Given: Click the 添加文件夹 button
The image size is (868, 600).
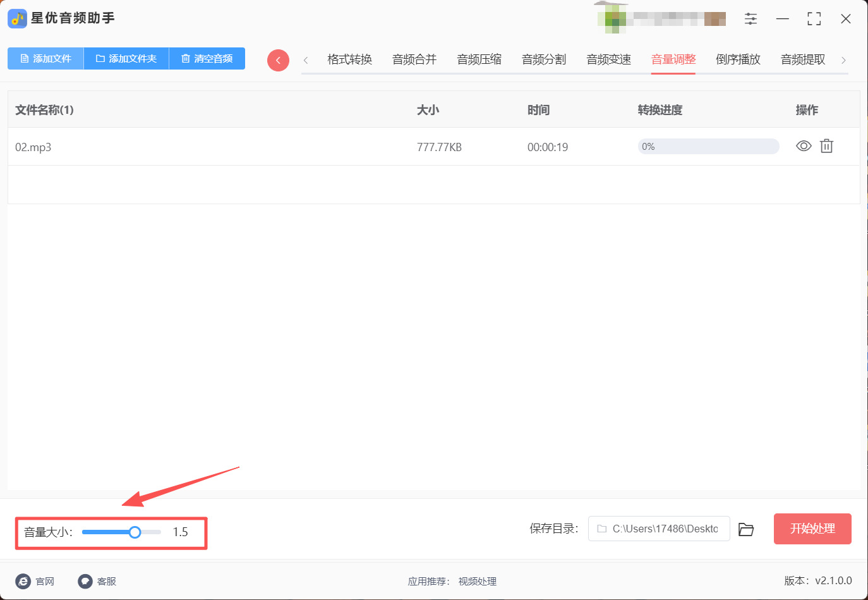Looking at the screenshot, I should (126, 58).
